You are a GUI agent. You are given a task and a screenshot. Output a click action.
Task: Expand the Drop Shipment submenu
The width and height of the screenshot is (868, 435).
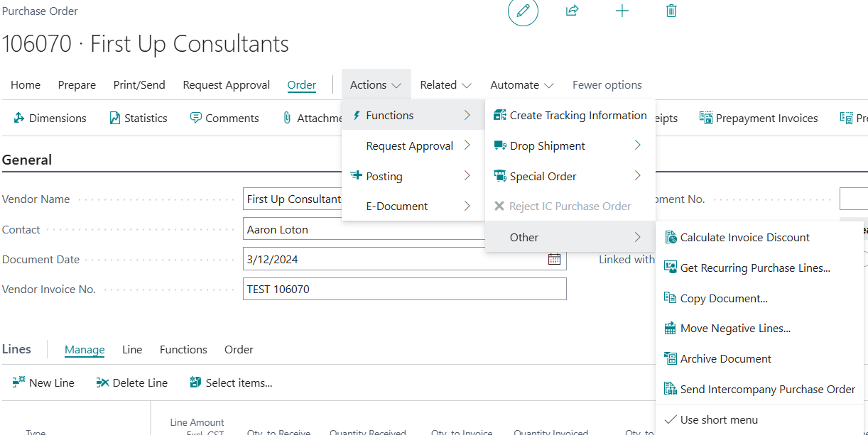(x=570, y=145)
